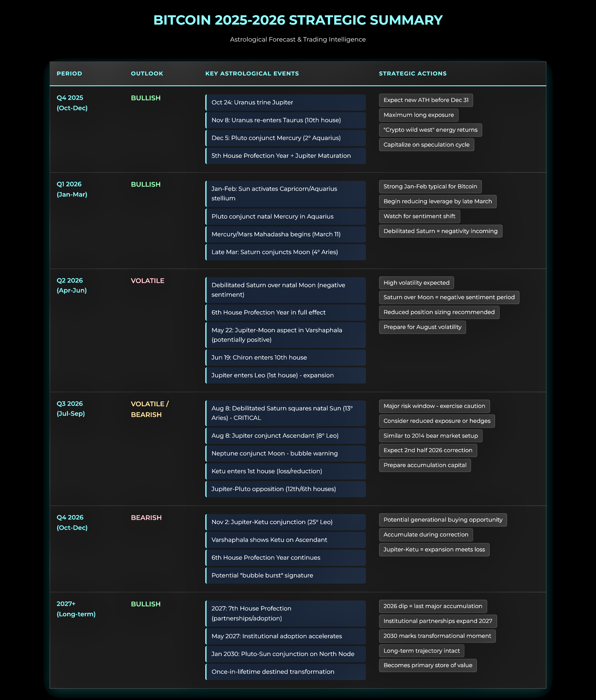Viewport: 596px width, 700px height.
Task: Click 'Dec 5: Pluto conjunct Mercury' event
Action: click(286, 138)
